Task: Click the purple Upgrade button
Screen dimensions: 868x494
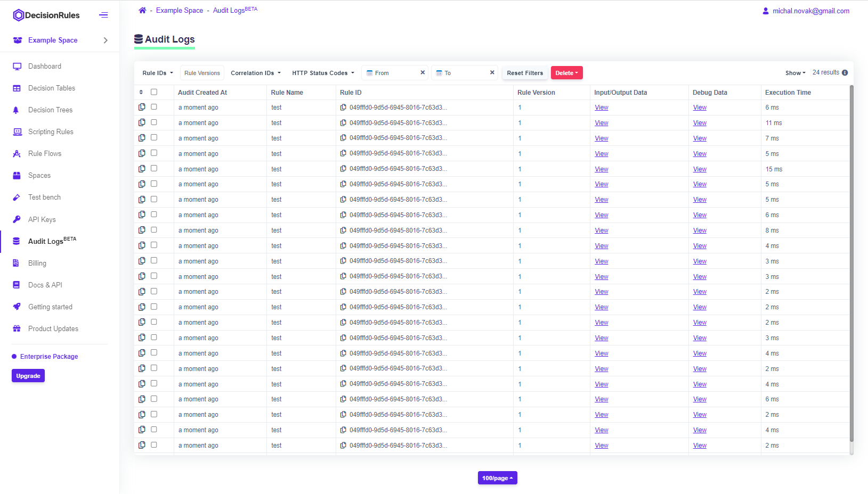Action: click(x=28, y=376)
